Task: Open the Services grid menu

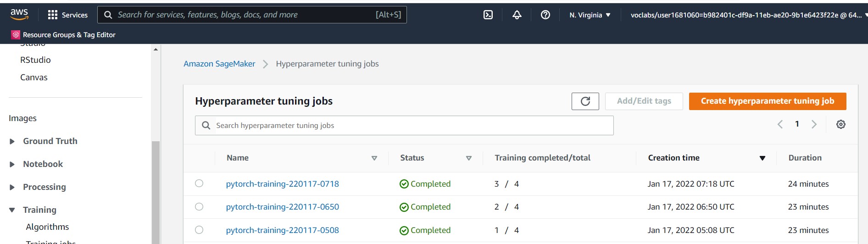Action: coord(53,15)
